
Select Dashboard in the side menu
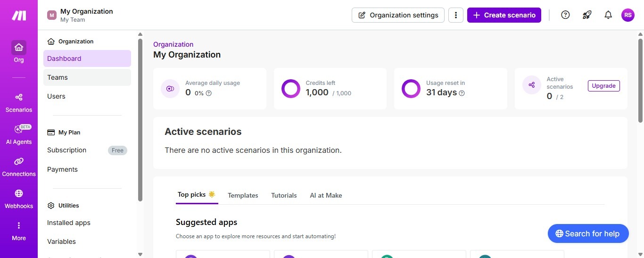click(87, 58)
